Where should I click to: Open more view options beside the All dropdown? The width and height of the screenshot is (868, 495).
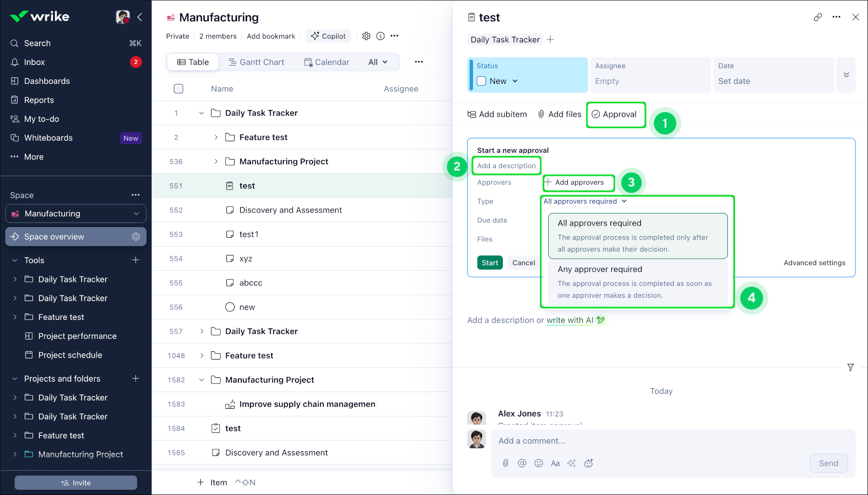click(x=419, y=62)
